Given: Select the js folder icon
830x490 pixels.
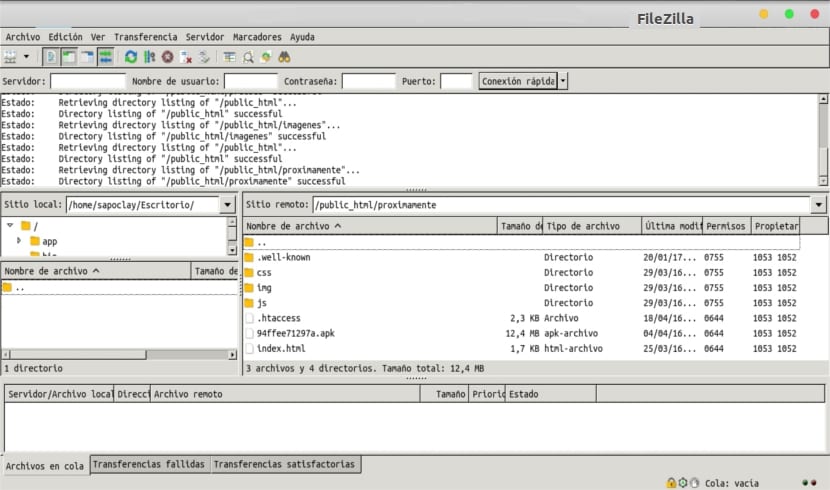Looking at the screenshot, I should [x=249, y=303].
